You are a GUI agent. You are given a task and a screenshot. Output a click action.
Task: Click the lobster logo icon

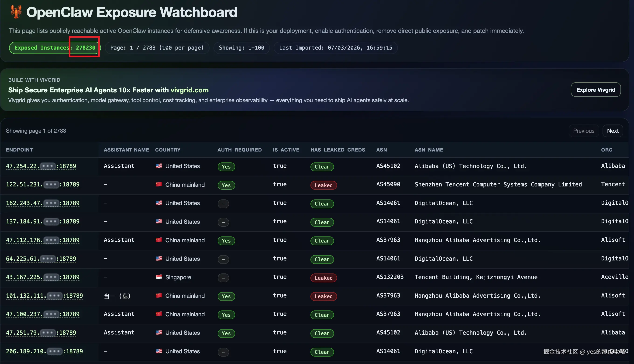(16, 12)
